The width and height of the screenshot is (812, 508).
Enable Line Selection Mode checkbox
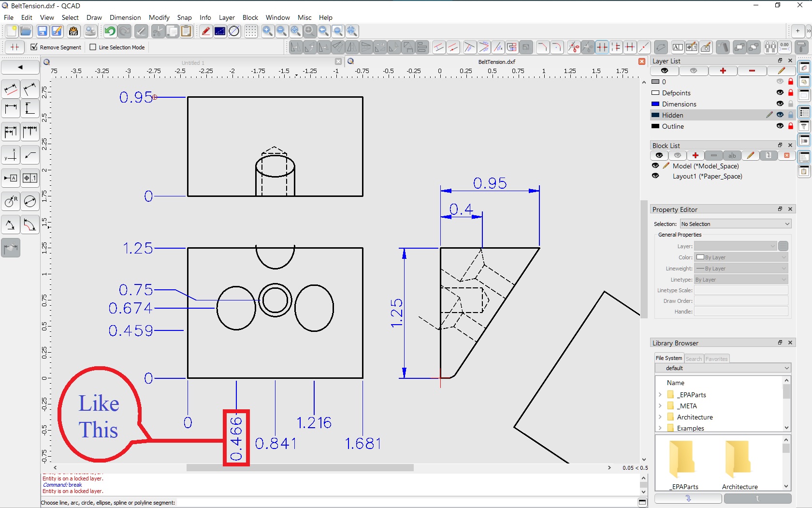[93, 47]
